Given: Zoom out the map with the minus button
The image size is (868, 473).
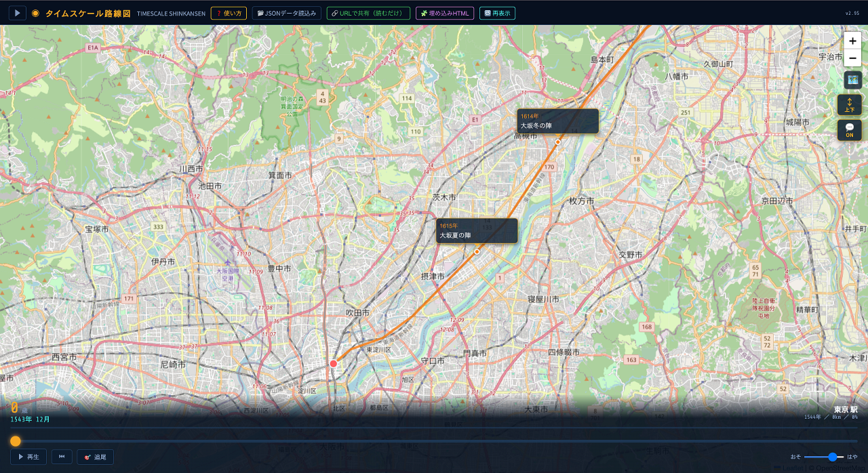Looking at the screenshot, I should point(852,58).
